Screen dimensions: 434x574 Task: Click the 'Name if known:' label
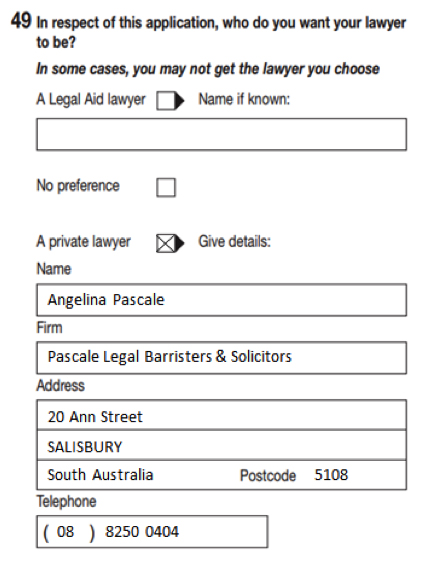tap(244, 99)
